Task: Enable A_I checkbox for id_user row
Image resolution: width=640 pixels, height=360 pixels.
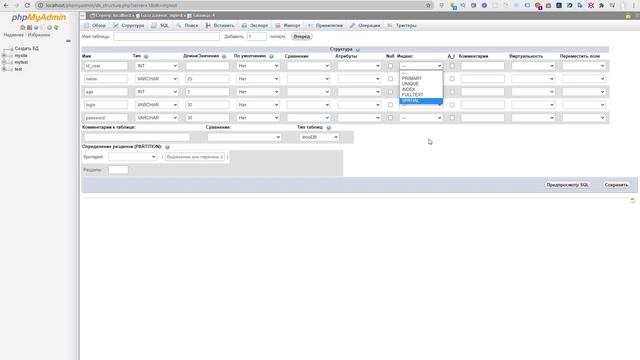Action: (x=452, y=66)
